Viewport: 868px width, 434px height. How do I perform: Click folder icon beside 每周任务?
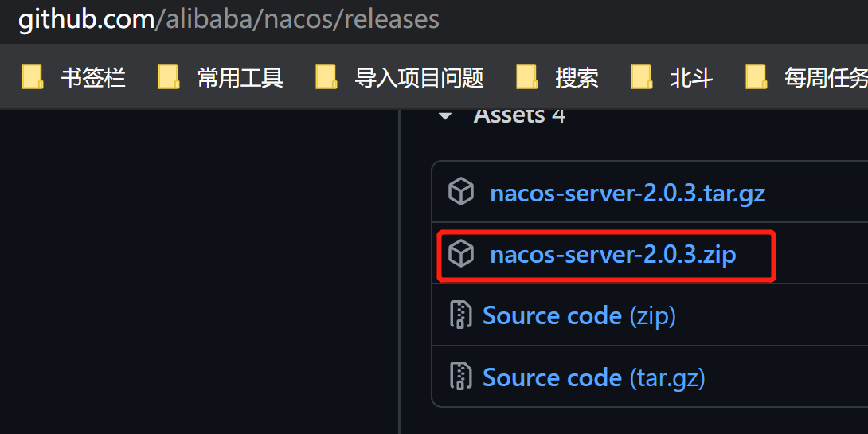(757, 77)
